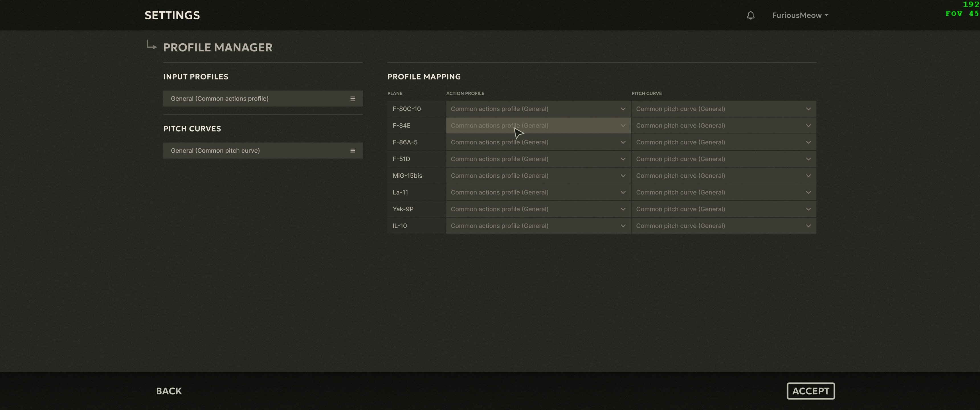Click the PROFILE MAPPING section heading
Viewport: 980px width, 410px height.
click(424, 77)
